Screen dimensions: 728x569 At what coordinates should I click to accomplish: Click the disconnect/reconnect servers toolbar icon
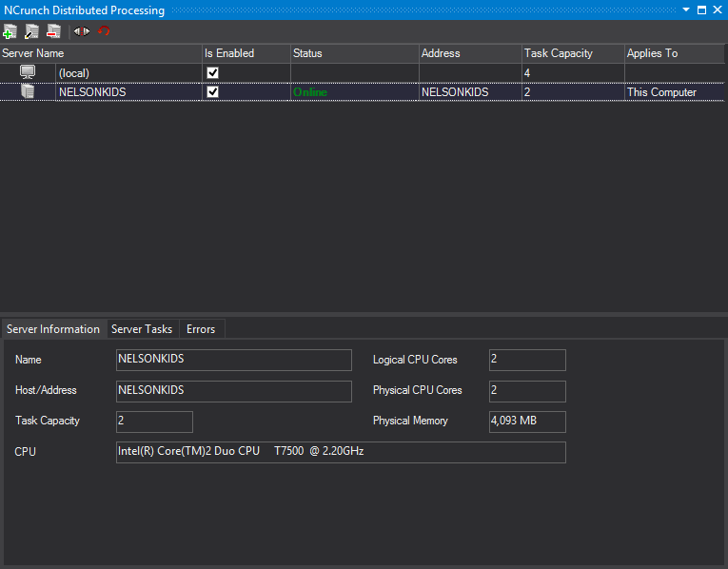tap(82, 31)
